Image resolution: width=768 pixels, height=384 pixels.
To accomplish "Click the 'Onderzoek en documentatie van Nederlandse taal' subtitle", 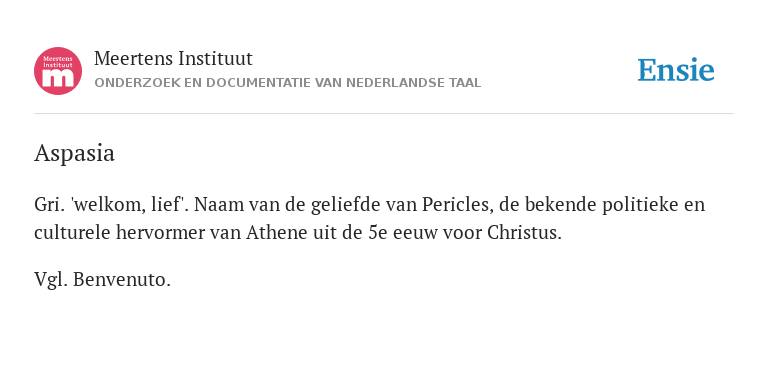I will (x=288, y=83).
